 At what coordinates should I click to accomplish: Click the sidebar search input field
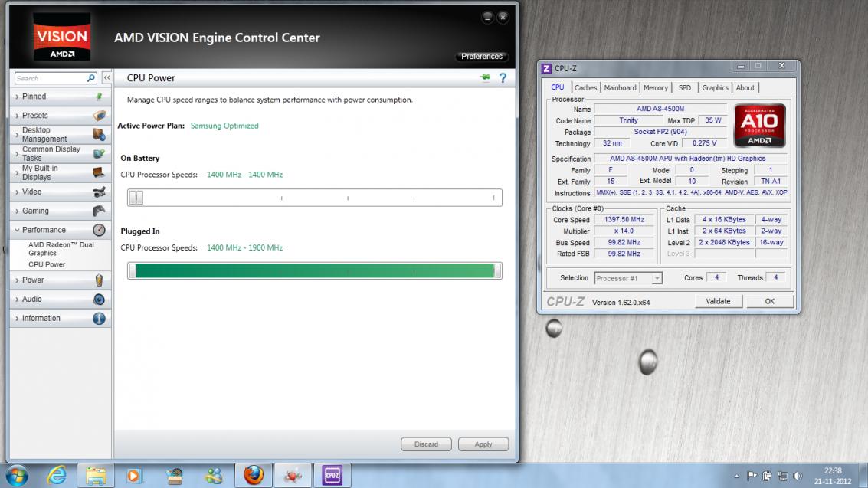pos(50,78)
